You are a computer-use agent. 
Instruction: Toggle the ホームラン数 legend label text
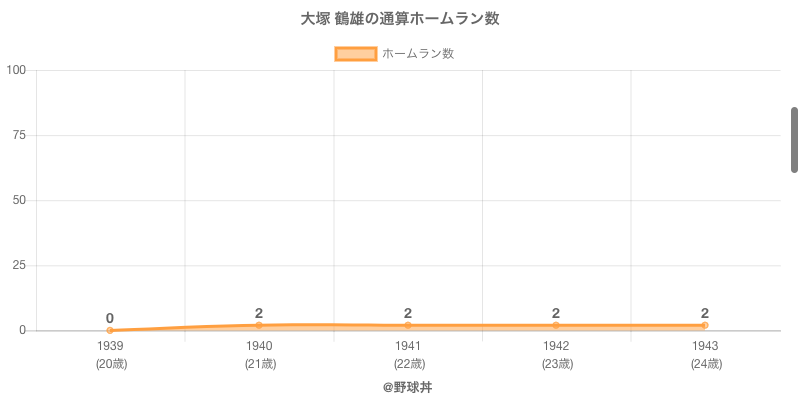coord(418,54)
